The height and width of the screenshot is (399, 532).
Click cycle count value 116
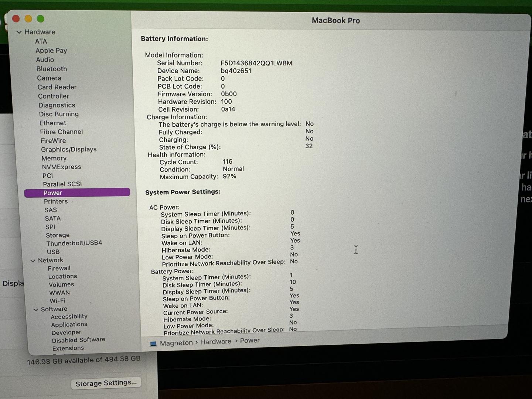click(x=228, y=162)
